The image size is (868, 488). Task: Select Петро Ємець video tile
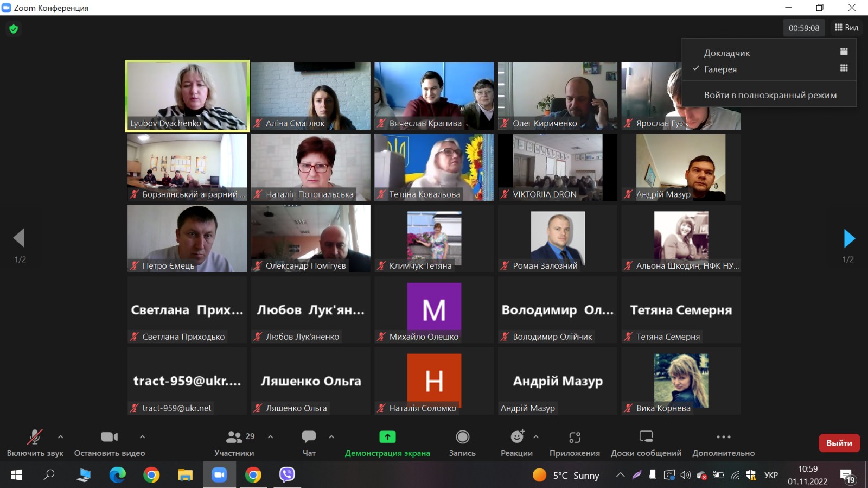pos(187,238)
